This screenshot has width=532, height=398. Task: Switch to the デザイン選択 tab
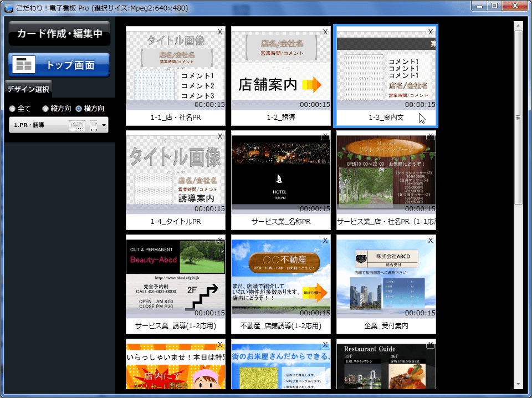tap(28, 89)
